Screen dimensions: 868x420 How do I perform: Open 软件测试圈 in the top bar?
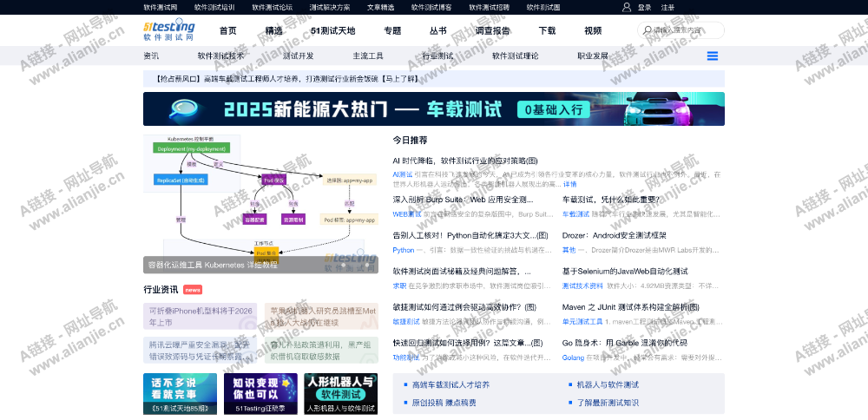coord(543,7)
